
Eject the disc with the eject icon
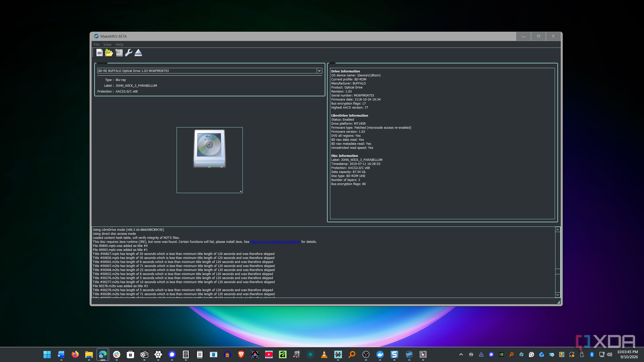click(138, 53)
